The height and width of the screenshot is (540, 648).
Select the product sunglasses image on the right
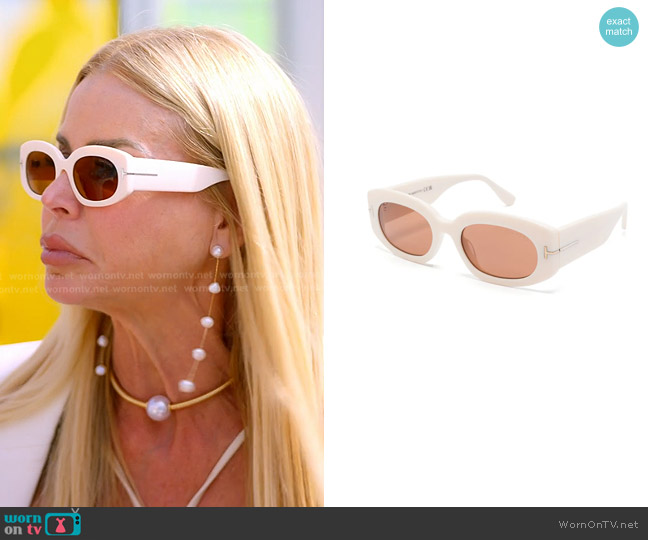click(497, 236)
